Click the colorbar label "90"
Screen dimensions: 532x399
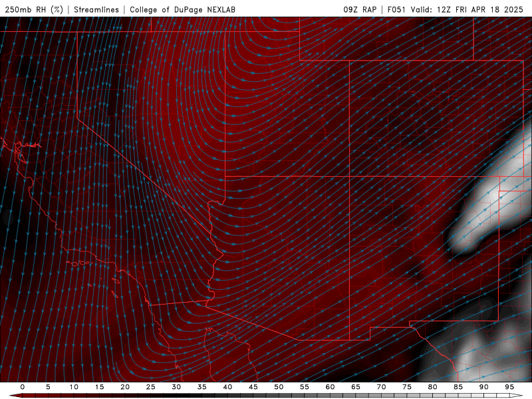pos(483,387)
